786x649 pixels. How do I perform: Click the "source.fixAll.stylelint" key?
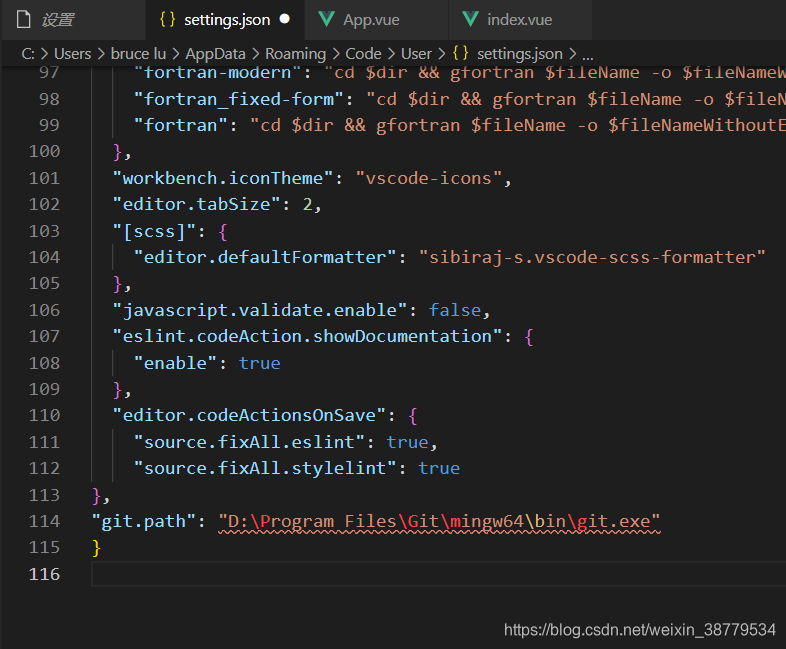pyautogui.click(x=265, y=469)
